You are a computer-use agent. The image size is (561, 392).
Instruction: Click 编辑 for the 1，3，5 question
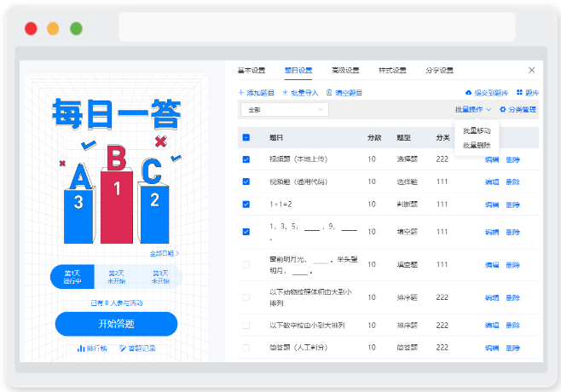(492, 232)
